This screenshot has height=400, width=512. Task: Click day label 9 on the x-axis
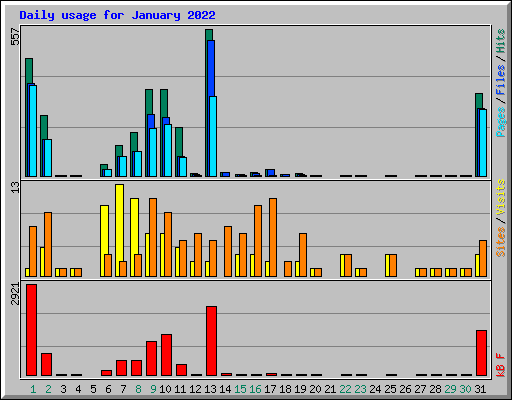point(153,389)
